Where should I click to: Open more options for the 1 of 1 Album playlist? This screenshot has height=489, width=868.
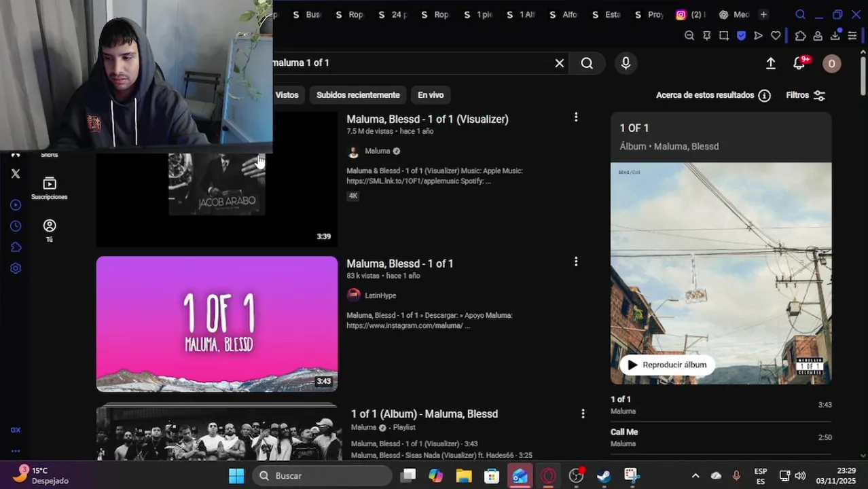click(582, 413)
